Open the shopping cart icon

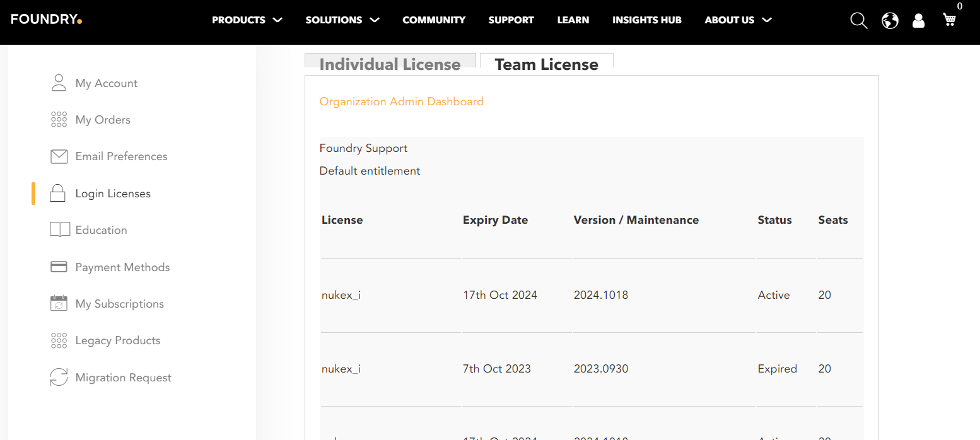pos(949,20)
